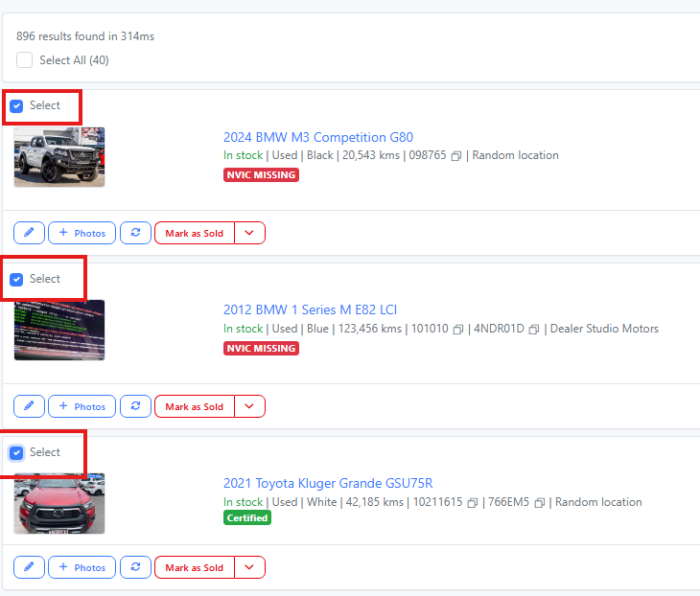
Task: Click the refresh icon for BMW M3 Competition
Action: (135, 233)
